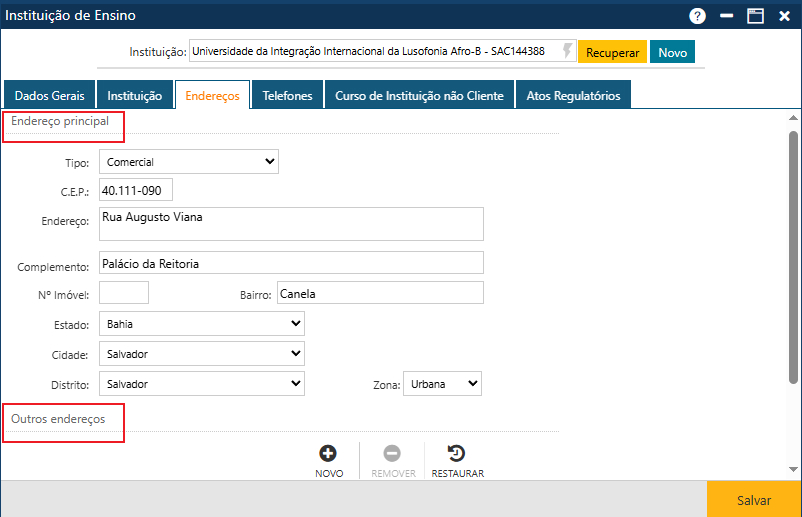This screenshot has height=517, width=802.
Task: Open the help question mark icon
Action: click(697, 16)
